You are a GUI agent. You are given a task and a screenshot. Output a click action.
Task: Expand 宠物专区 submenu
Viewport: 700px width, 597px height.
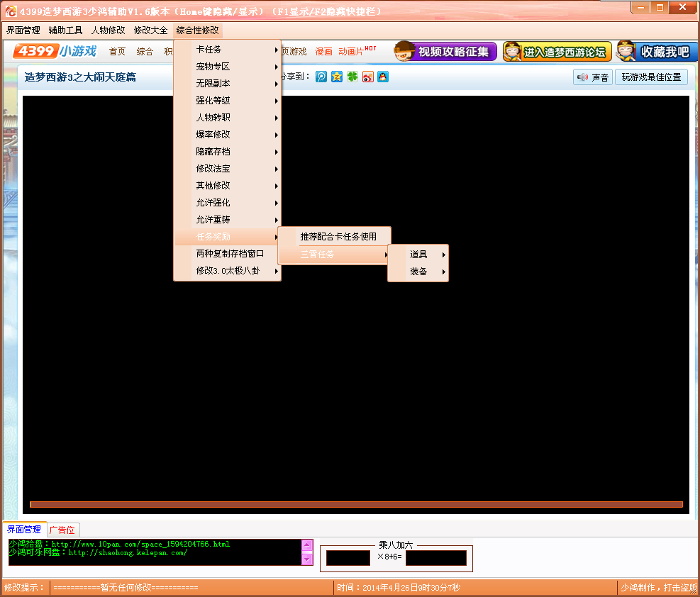228,67
